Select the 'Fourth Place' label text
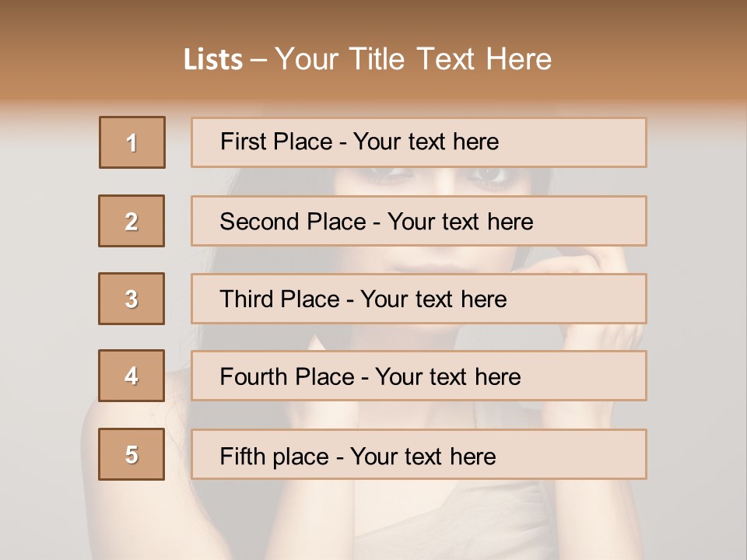Image resolution: width=747 pixels, height=560 pixels. (x=287, y=377)
